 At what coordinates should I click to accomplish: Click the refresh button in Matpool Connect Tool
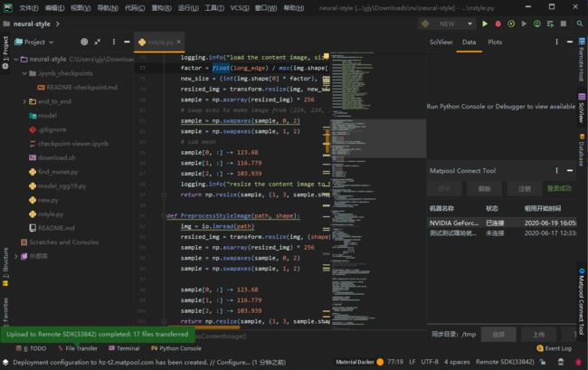tap(484, 188)
